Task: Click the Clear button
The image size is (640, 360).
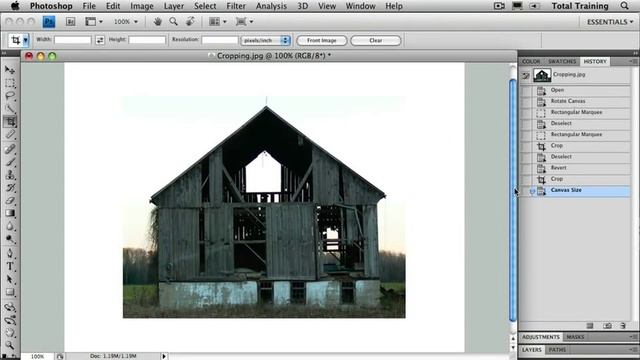Action: pos(376,40)
